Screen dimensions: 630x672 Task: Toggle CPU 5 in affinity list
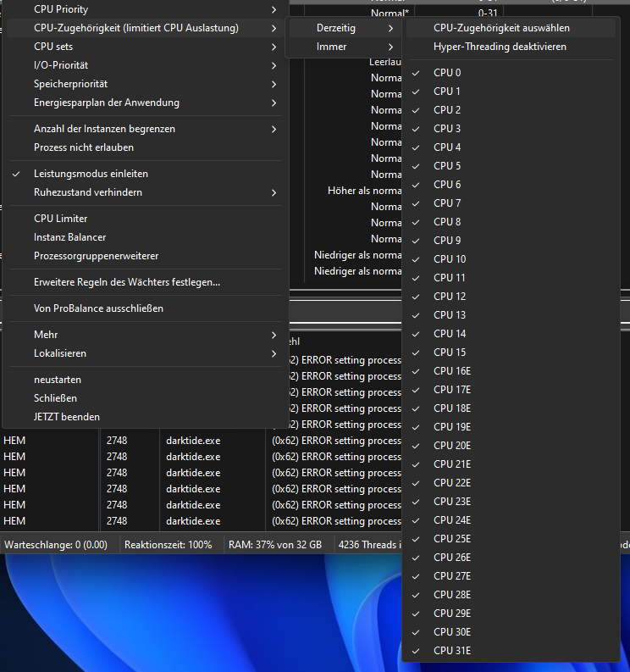(x=511, y=166)
